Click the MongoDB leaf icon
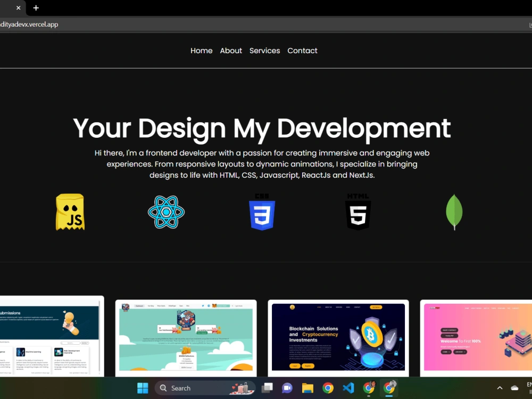This screenshot has height=399, width=532. tap(454, 212)
